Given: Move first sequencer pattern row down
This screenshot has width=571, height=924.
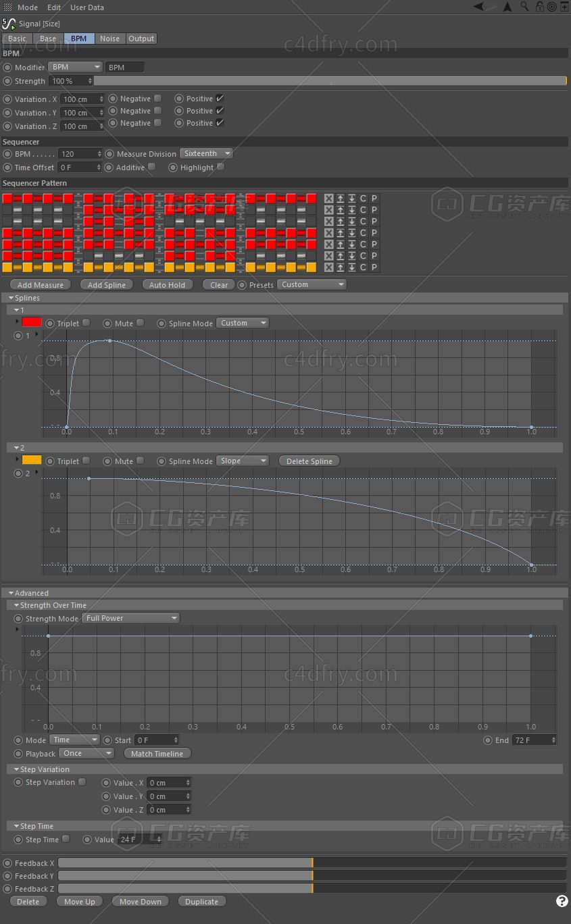Looking at the screenshot, I should click(x=351, y=199).
